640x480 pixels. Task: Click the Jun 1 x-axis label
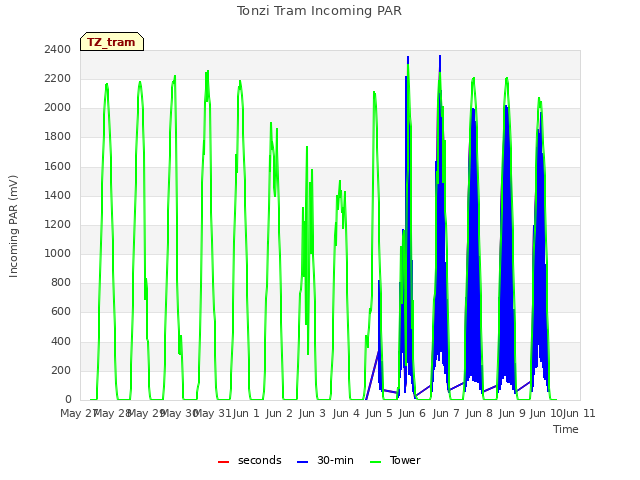pos(246,413)
